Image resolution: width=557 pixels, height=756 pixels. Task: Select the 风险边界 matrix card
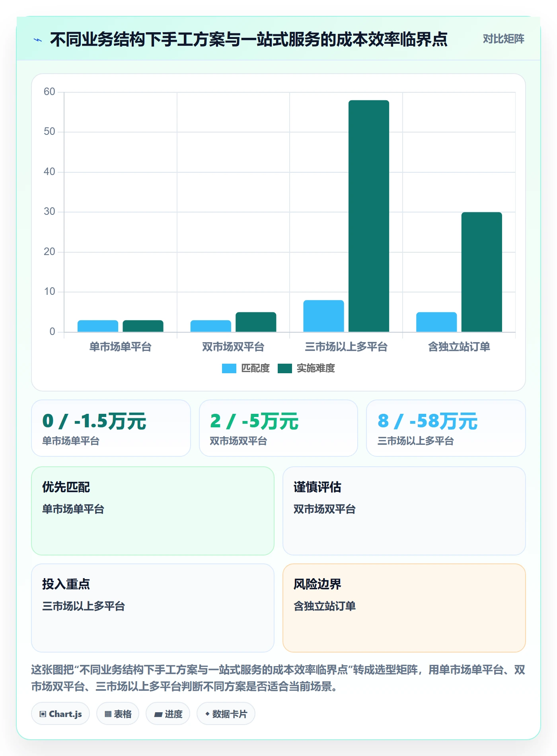tap(404, 608)
